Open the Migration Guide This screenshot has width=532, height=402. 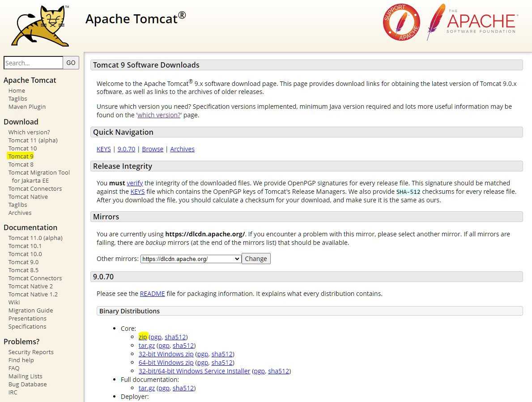pos(30,310)
